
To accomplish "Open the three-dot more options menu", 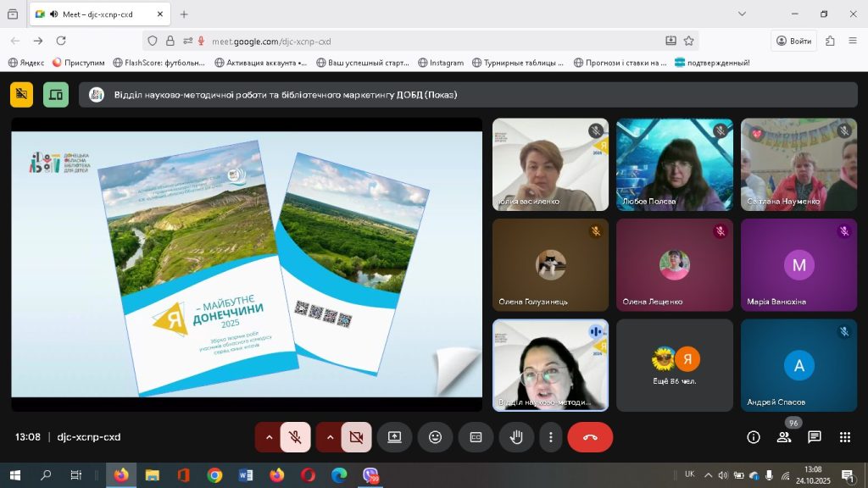I will tap(551, 437).
